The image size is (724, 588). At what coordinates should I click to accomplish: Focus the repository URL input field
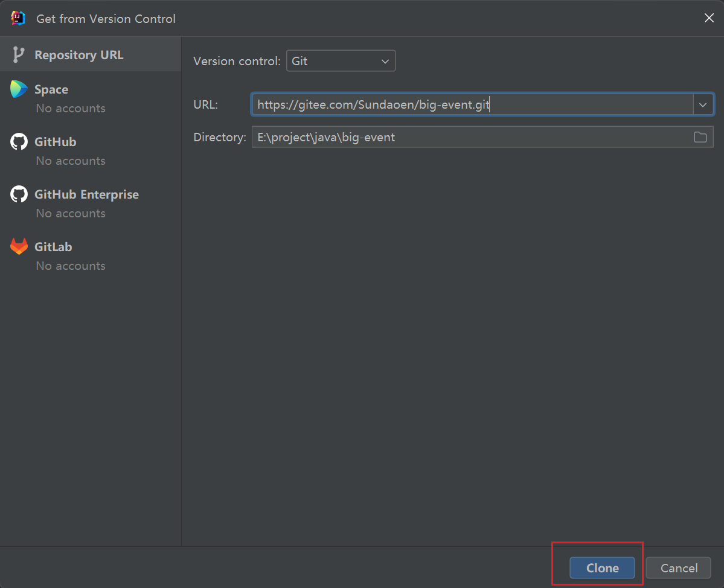[472, 105]
